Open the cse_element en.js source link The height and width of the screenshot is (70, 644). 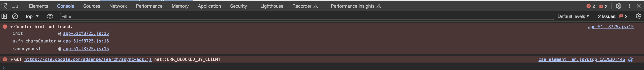(x=582, y=59)
